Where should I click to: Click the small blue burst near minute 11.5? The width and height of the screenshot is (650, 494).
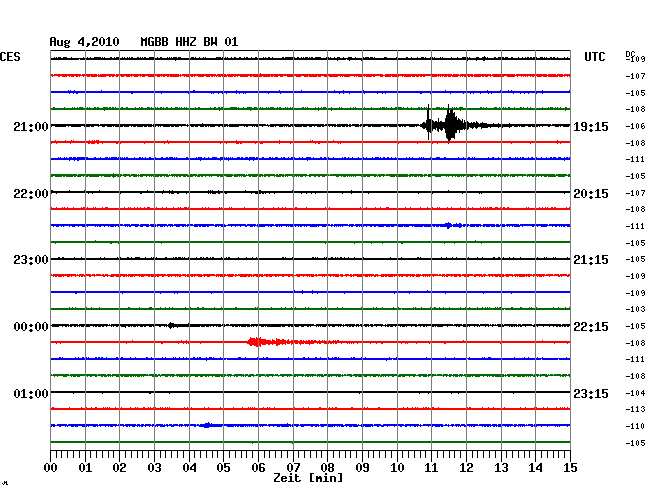[453, 225]
